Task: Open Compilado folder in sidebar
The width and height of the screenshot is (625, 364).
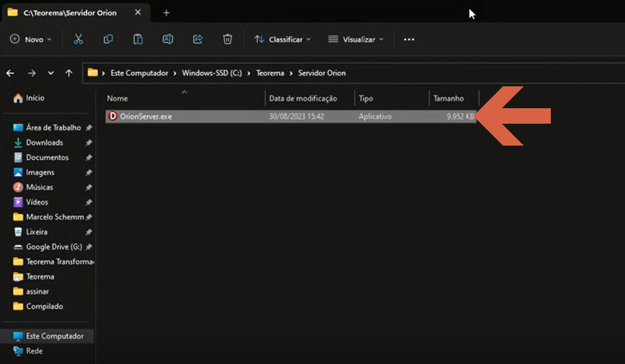Action: [x=38, y=306]
